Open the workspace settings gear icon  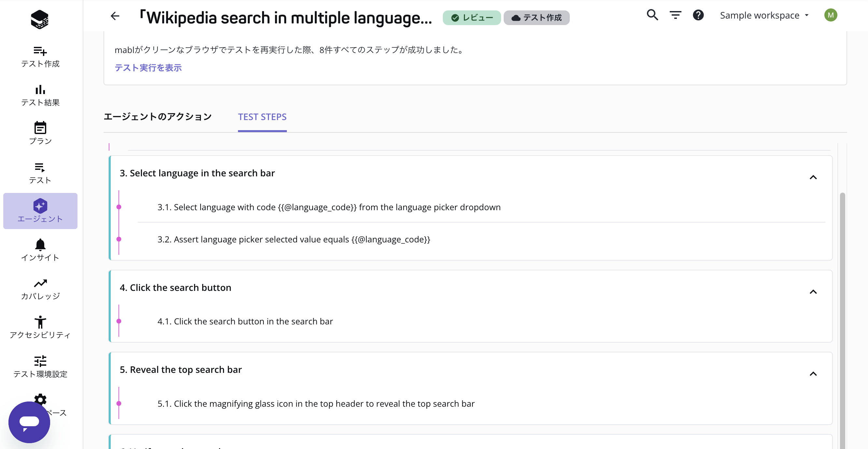pyautogui.click(x=40, y=398)
